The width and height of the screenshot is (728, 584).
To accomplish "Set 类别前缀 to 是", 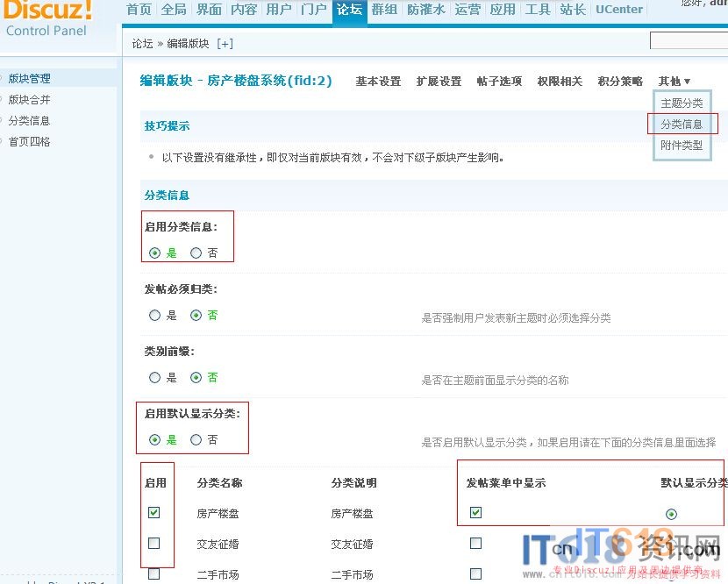I will click(x=155, y=378).
